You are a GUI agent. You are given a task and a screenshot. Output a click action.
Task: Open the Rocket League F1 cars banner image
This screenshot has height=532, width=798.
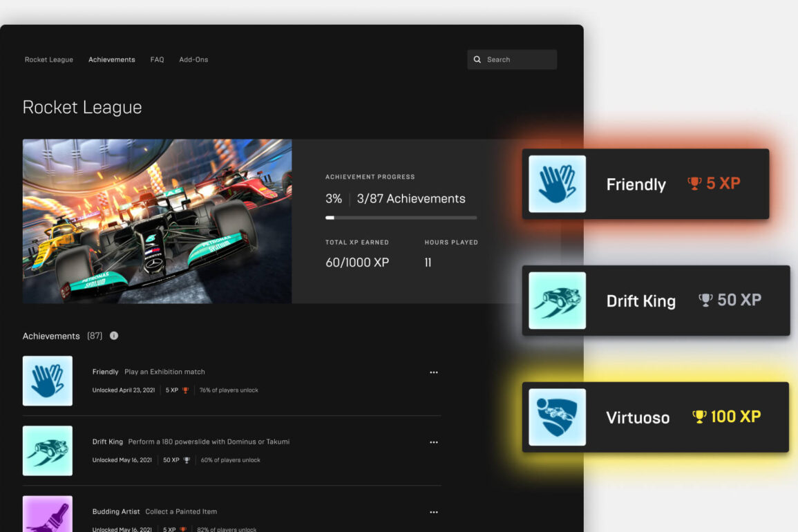(158, 222)
